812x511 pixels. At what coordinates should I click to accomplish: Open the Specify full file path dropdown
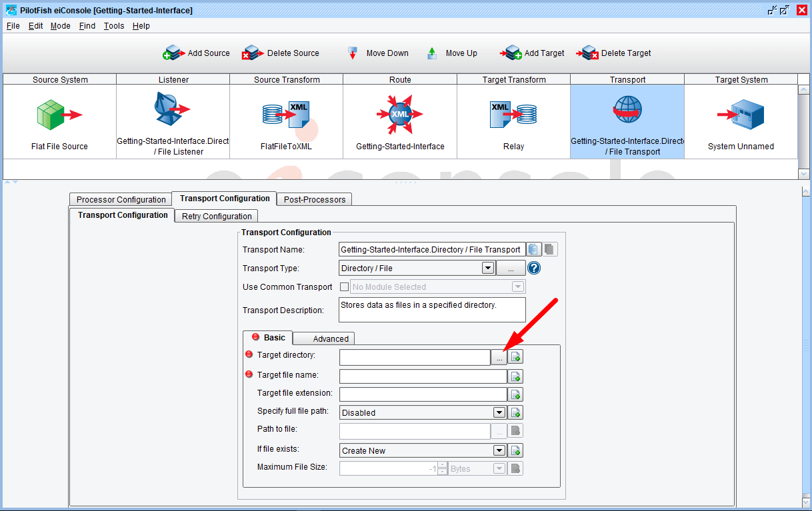499,412
